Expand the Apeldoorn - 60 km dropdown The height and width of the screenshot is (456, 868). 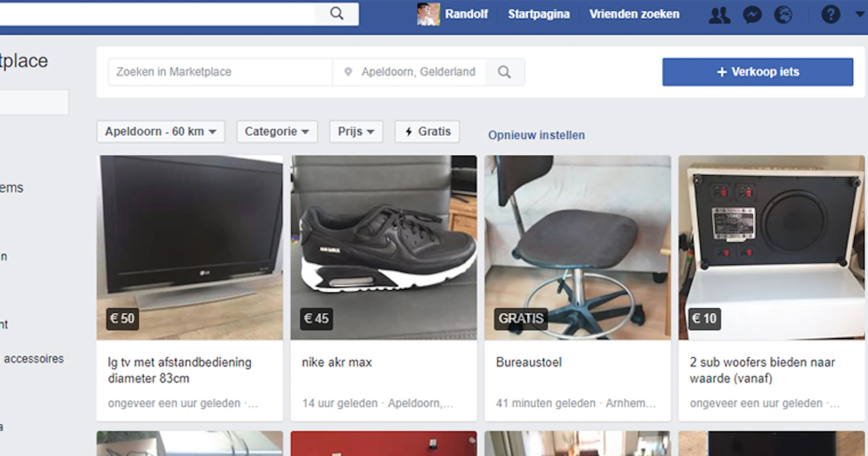[161, 131]
